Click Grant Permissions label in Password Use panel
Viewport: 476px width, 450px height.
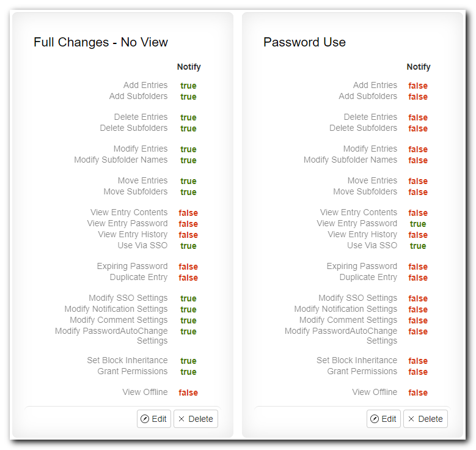[362, 371]
